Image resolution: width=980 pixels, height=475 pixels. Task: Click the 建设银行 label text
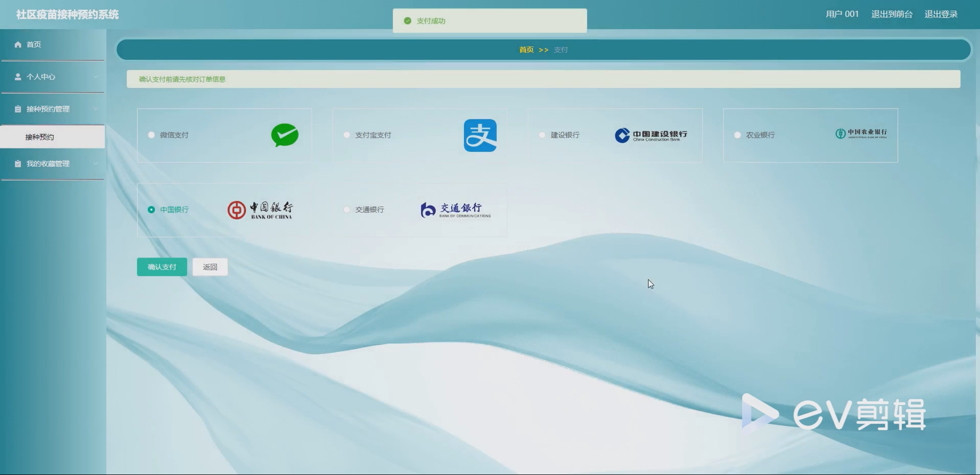pos(565,135)
